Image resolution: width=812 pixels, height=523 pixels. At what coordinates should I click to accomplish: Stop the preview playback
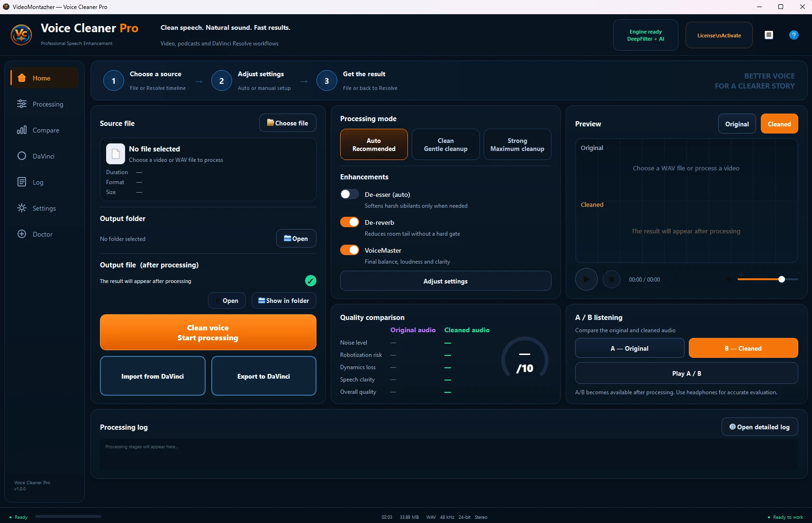(x=612, y=279)
